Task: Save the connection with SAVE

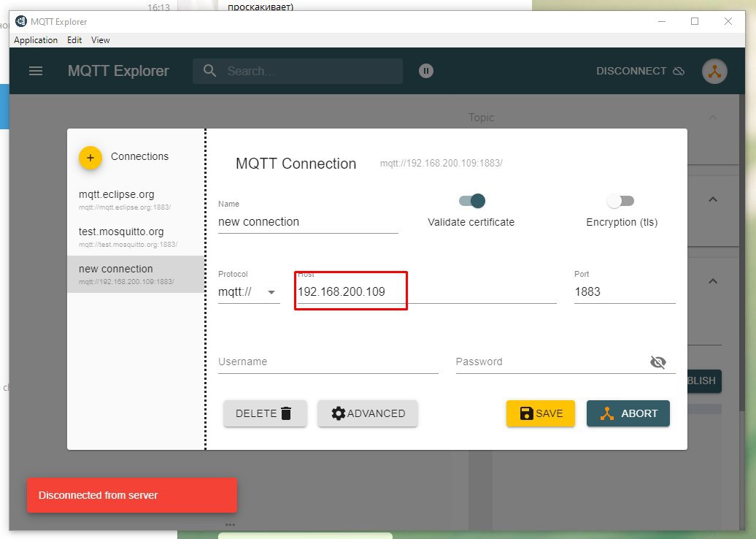Action: (x=541, y=413)
